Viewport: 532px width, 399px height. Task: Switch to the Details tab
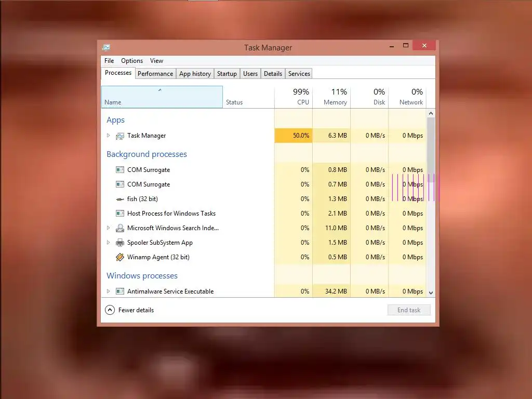point(273,74)
